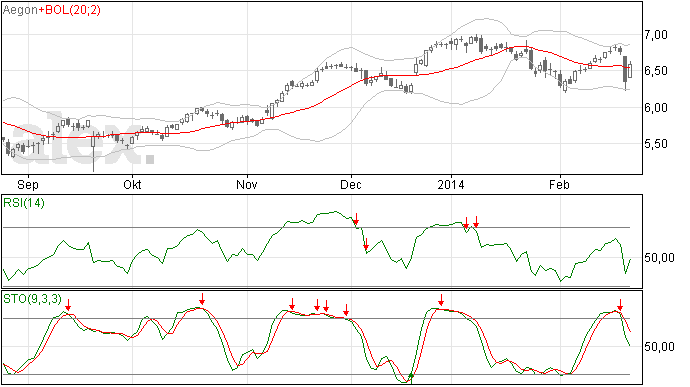
Task: Click the Sep month label
Action: 28,184
